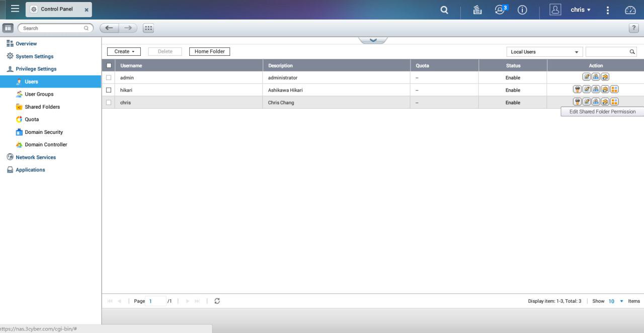
Task: Open the Create dropdown button
Action: point(124,51)
